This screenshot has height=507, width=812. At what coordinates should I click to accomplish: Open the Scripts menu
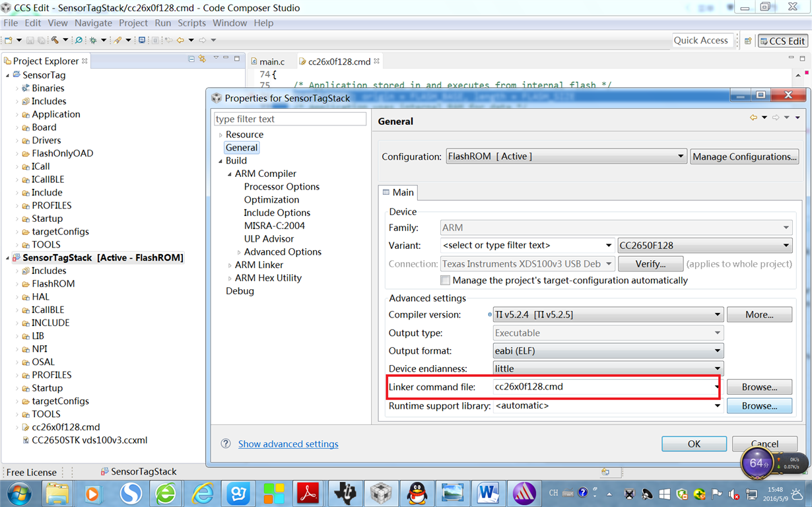point(191,22)
